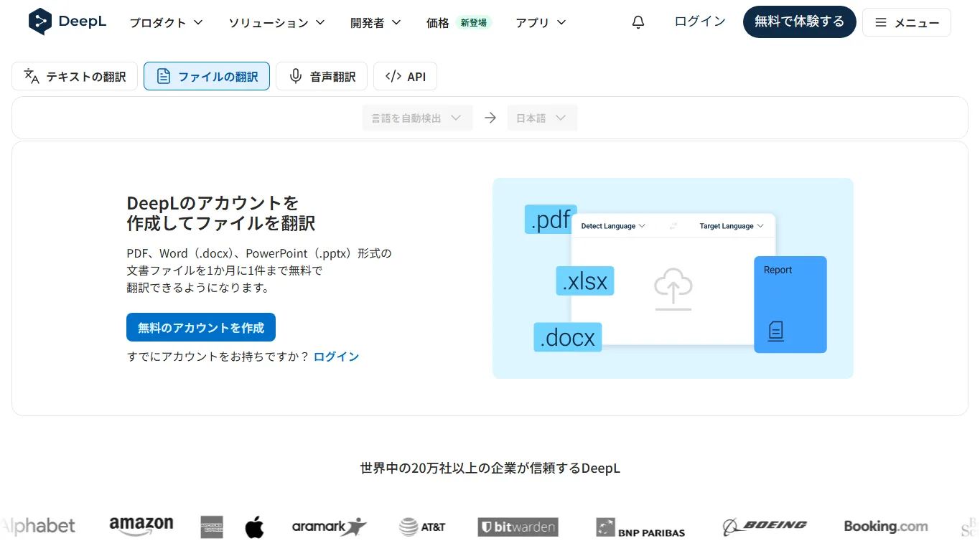Click the heading DeepLのアカウントを作成してファイルを翻訳

221,212
